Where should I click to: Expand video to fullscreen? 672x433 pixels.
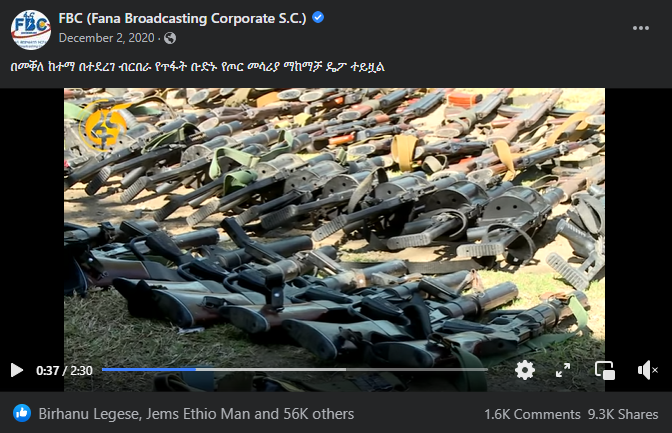563,370
